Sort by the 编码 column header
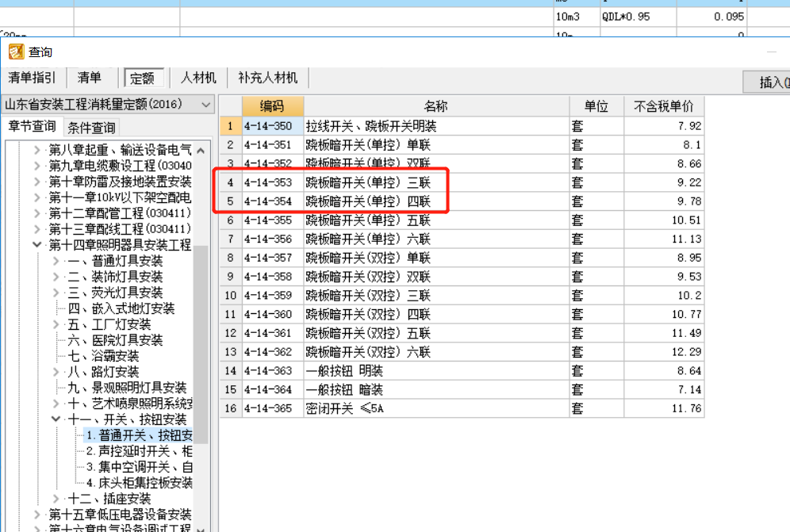The width and height of the screenshot is (790, 532). pos(273,106)
